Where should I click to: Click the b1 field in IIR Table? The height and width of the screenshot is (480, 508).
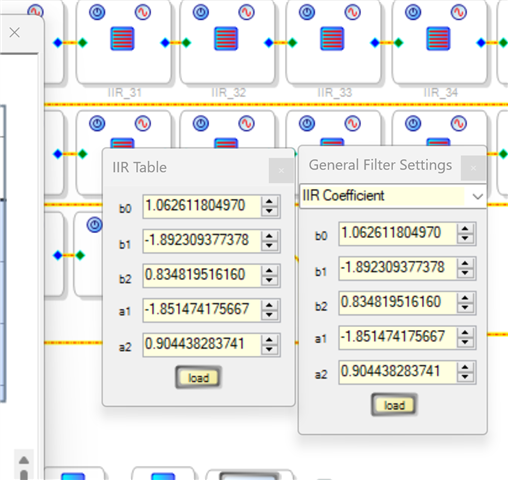[202, 241]
